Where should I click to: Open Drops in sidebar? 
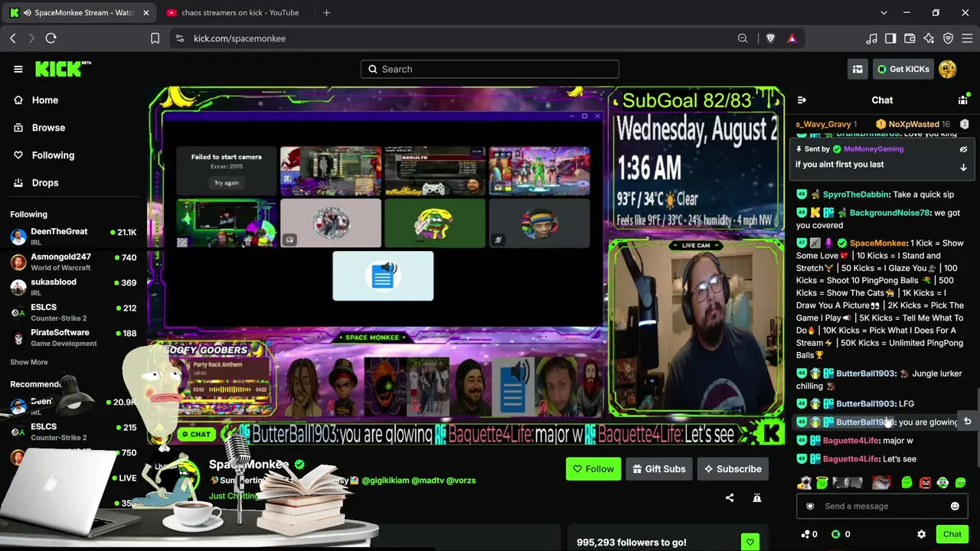[x=73, y=183]
